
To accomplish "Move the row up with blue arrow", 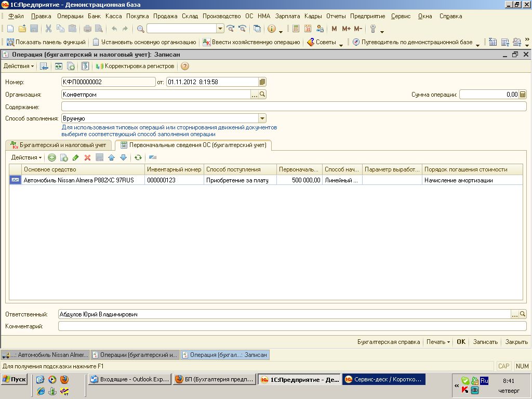I will coord(111,157).
